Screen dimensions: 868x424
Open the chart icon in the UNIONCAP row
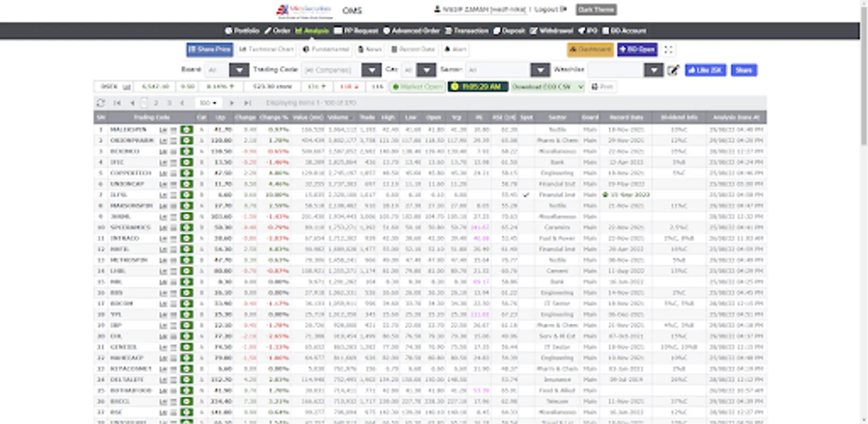[x=163, y=184]
